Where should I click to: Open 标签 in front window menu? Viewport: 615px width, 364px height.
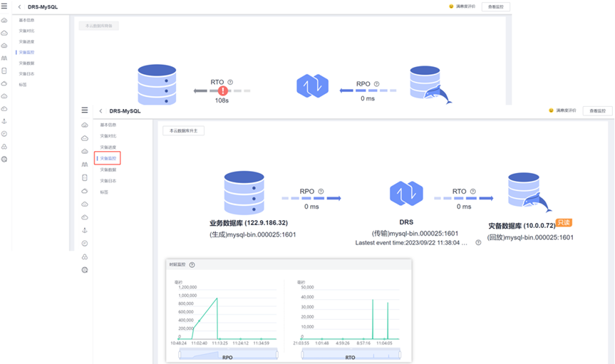point(104,192)
